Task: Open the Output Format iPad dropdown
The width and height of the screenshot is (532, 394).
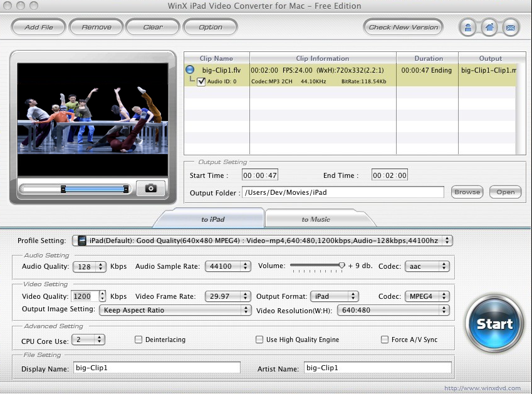Action: click(x=335, y=296)
